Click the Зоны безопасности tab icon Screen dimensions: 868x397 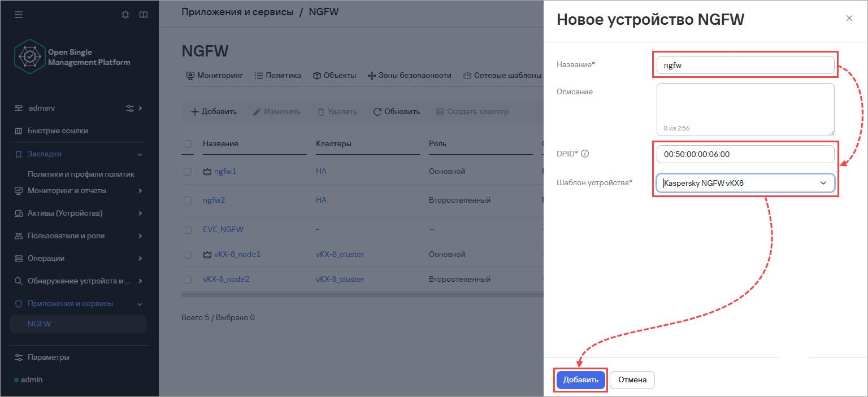[372, 76]
